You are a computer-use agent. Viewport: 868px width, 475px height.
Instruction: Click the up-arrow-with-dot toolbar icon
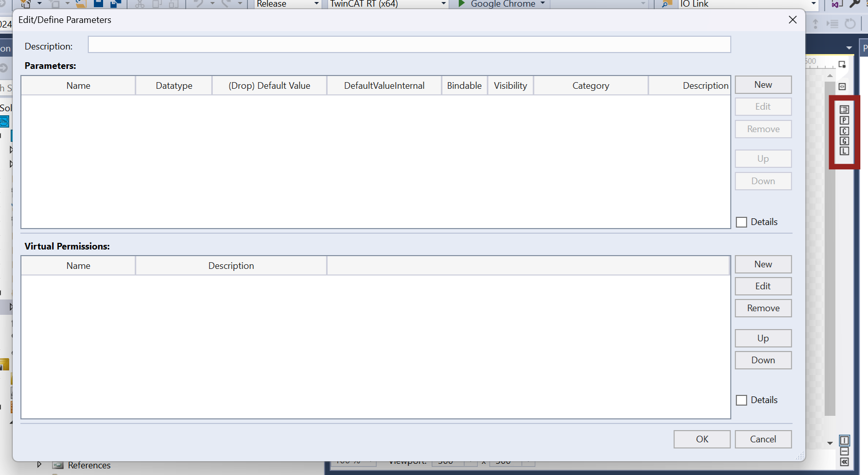pyautogui.click(x=815, y=23)
